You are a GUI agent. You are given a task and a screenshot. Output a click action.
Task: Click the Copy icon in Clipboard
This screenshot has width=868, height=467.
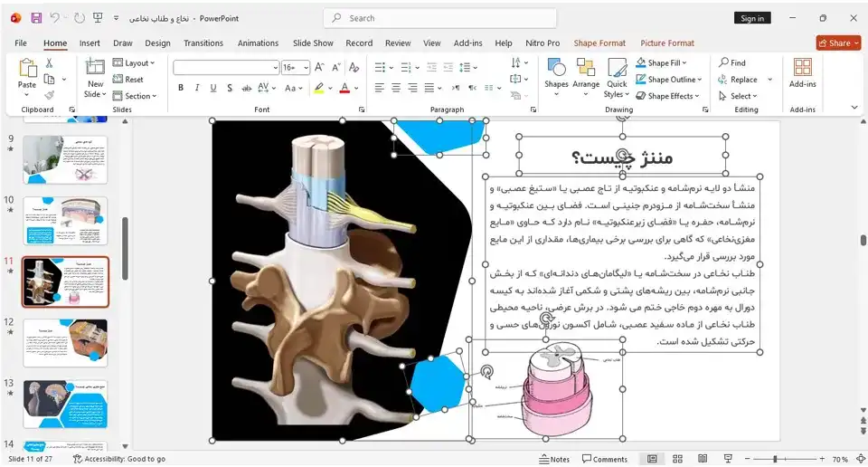[49, 80]
